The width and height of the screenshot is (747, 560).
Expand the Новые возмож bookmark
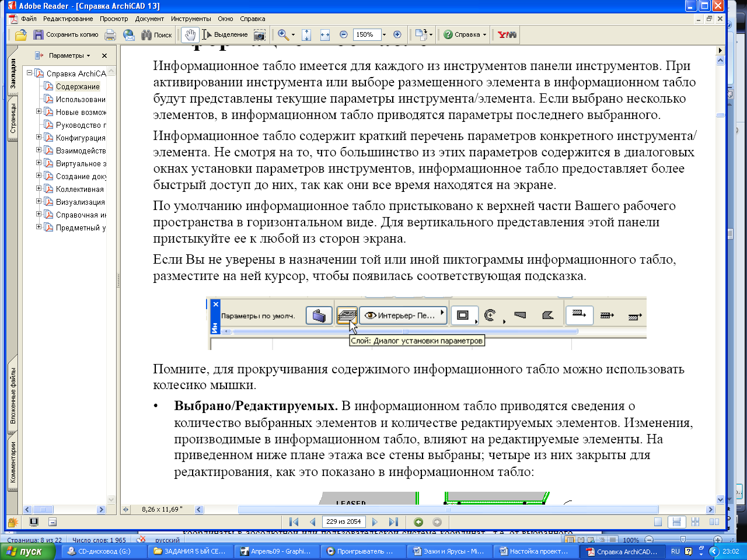pyautogui.click(x=39, y=111)
